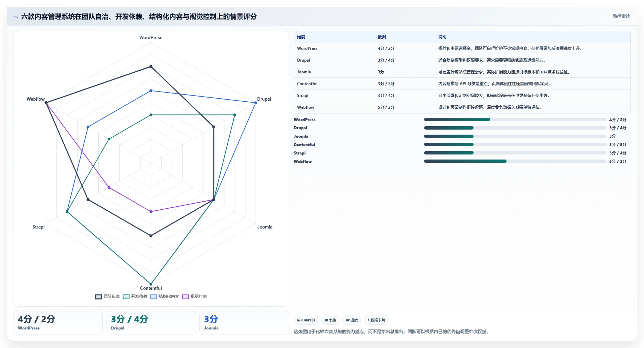Click the 3分 / 5分 value beside the Contentful progress bar
644x348 pixels.
pyautogui.click(x=618, y=145)
